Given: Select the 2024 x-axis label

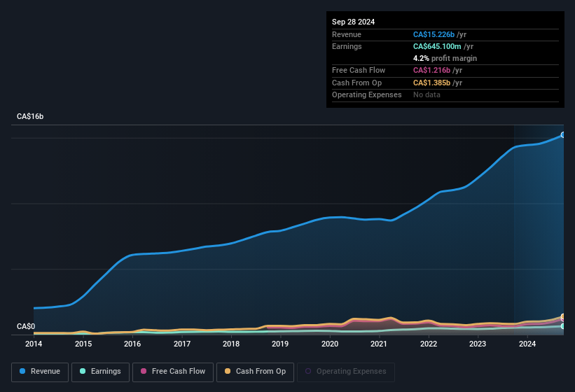Looking at the screenshot, I should [x=527, y=344].
